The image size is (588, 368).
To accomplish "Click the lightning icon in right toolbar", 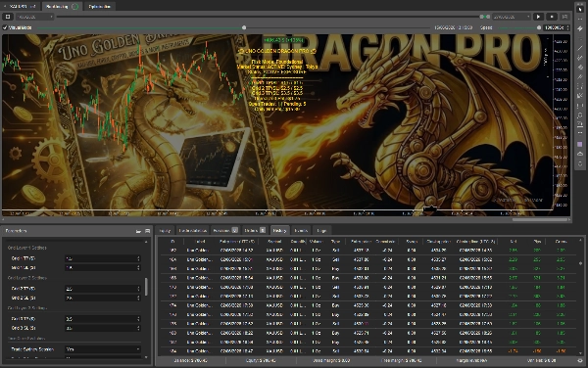I will click(580, 28).
